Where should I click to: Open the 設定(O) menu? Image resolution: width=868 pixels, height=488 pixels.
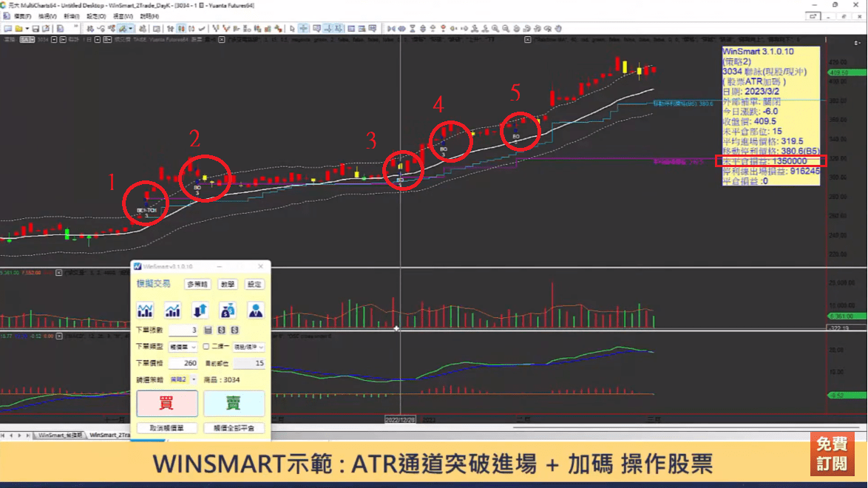96,16
